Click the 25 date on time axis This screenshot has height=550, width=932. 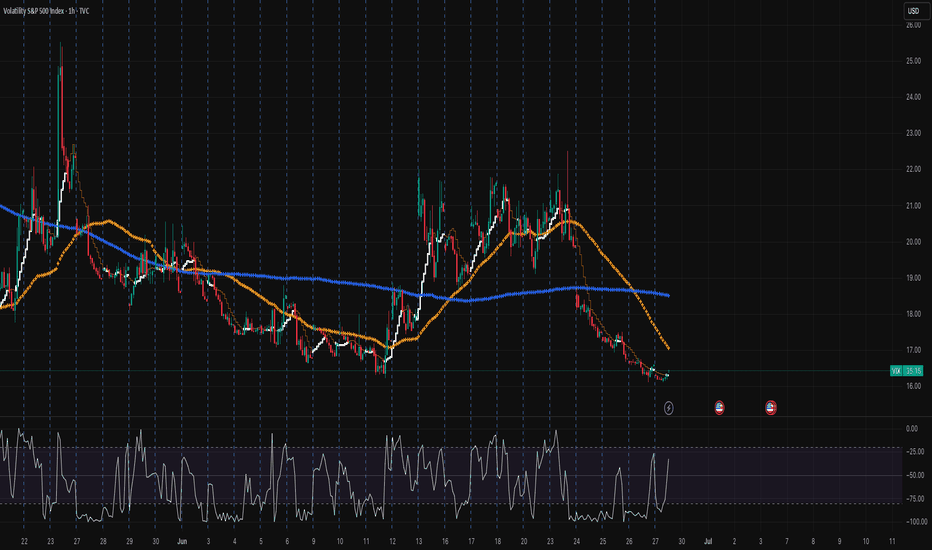tap(603, 541)
